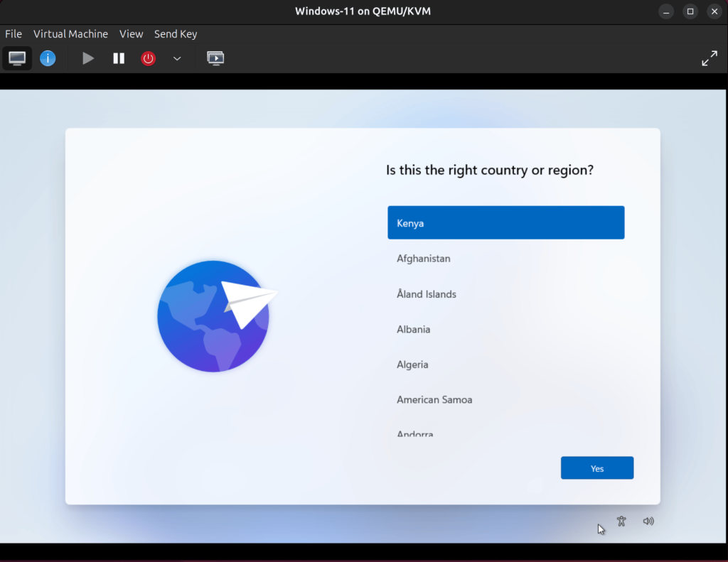Select Afghanistan as the country

tap(505, 259)
